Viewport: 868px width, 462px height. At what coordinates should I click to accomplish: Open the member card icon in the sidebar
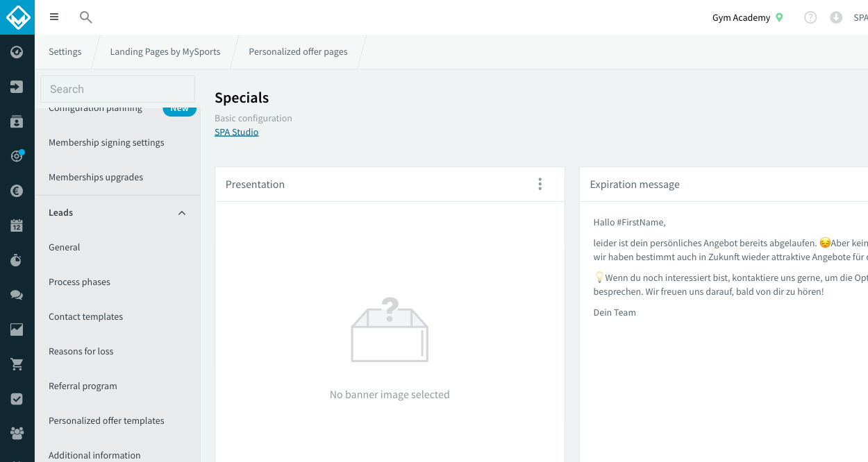17,121
